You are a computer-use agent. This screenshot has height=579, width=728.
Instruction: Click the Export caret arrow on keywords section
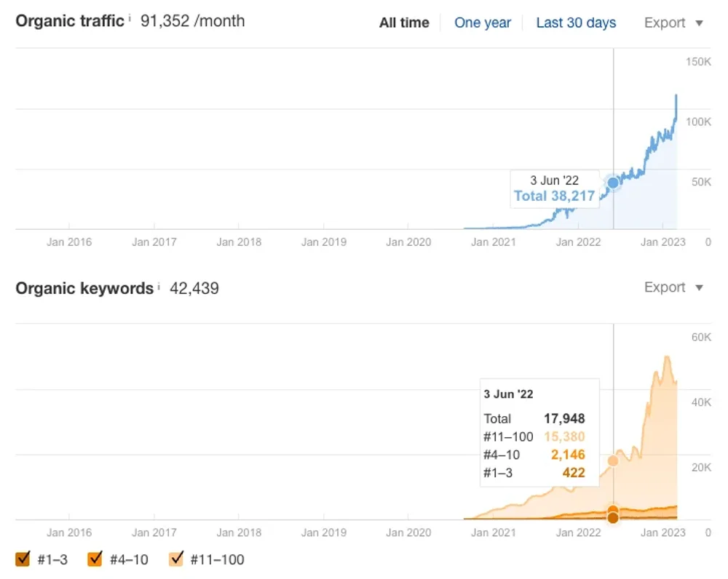699,287
